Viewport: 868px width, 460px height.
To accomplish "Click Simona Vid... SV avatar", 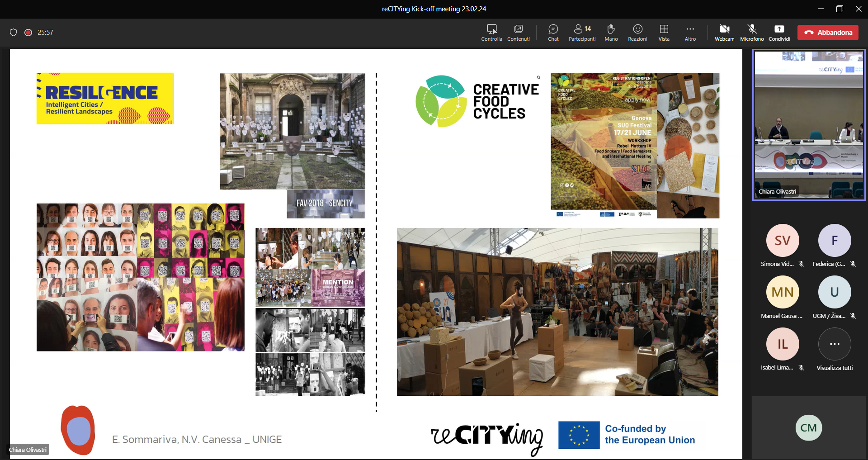I will (x=782, y=241).
